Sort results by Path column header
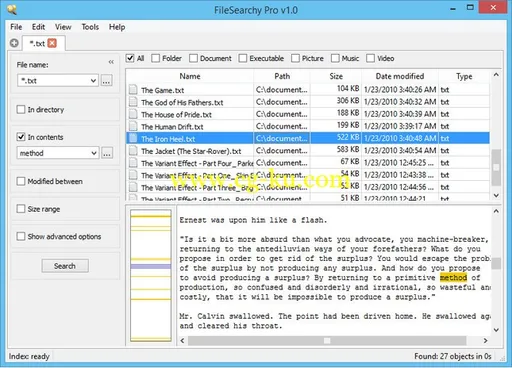This screenshot has height=368, width=512. pos(282,76)
